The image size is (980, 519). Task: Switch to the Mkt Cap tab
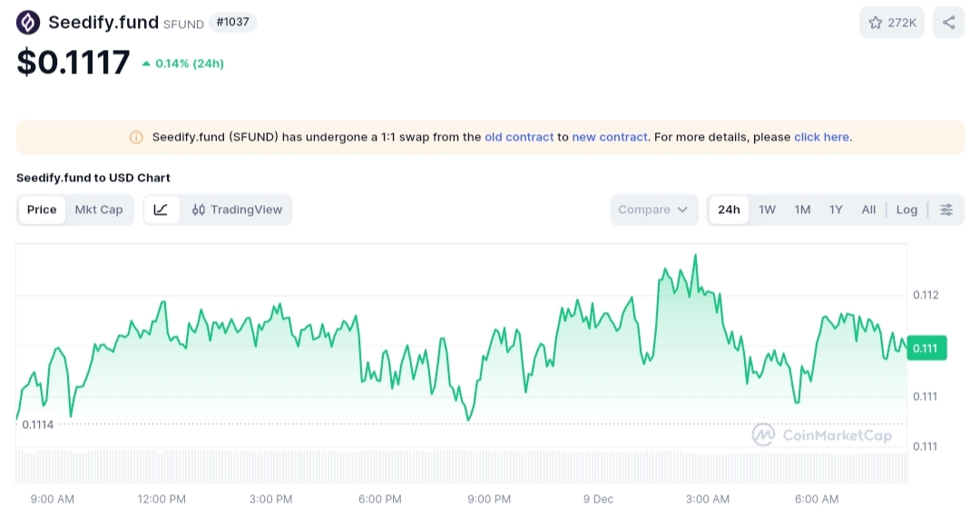coord(99,210)
